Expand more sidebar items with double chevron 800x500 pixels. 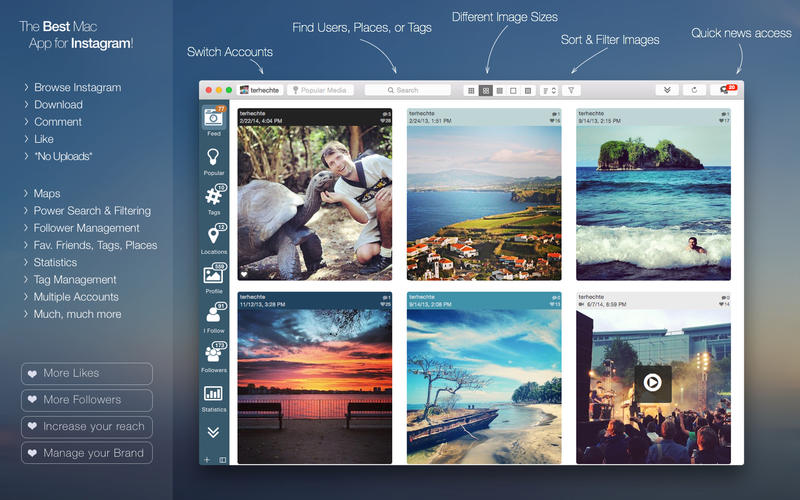[x=214, y=432]
